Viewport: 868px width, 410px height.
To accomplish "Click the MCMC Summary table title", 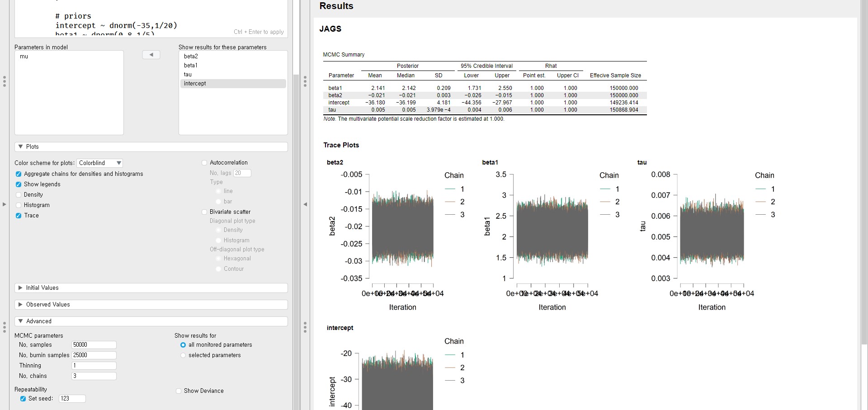I will tap(343, 55).
